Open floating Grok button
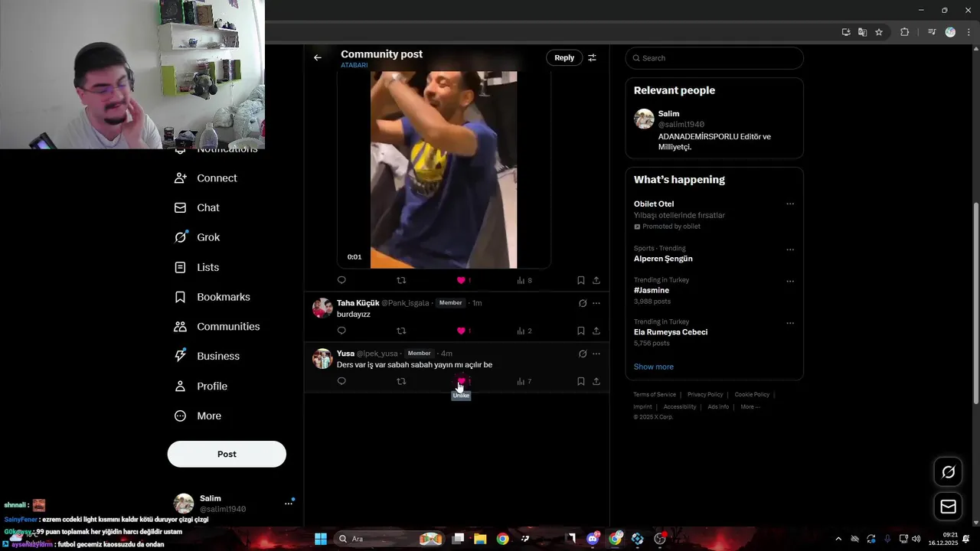This screenshot has width=980, height=551. (x=948, y=472)
